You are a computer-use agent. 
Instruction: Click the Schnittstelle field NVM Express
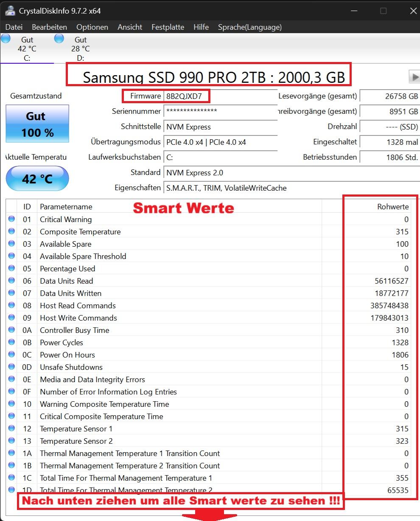click(221, 127)
